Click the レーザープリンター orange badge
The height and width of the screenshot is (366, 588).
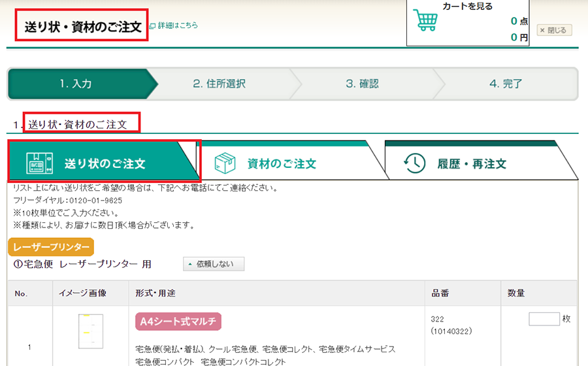pyautogui.click(x=51, y=247)
